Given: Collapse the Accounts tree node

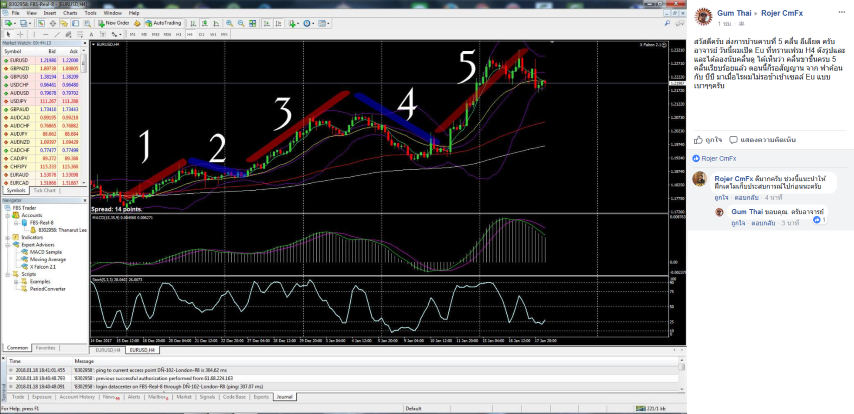Looking at the screenshot, I should coord(7,215).
